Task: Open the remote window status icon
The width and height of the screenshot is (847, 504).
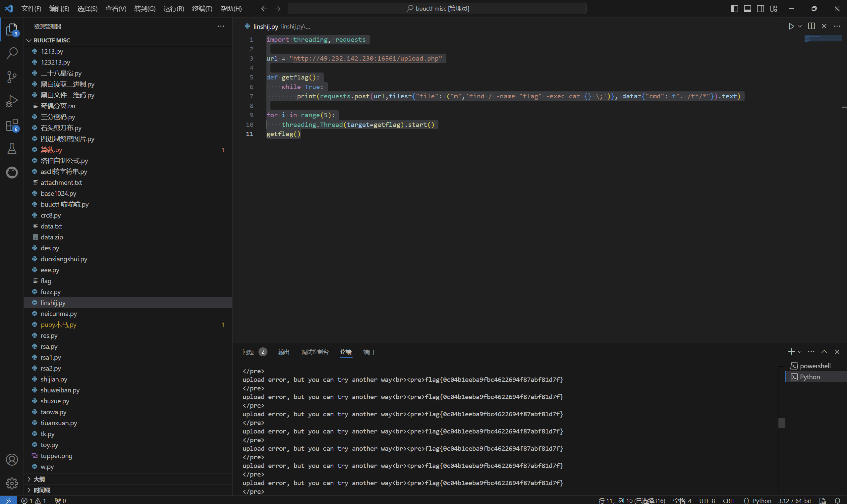Action: (8, 500)
